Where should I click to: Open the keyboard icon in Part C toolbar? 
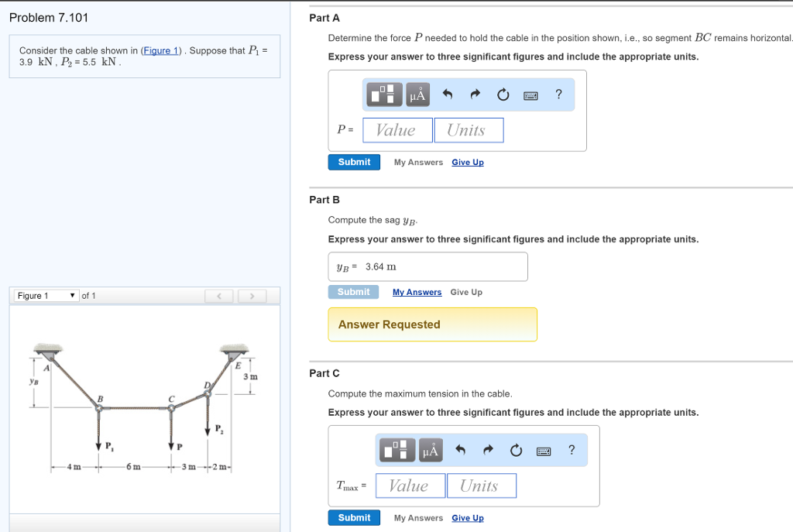click(x=543, y=450)
